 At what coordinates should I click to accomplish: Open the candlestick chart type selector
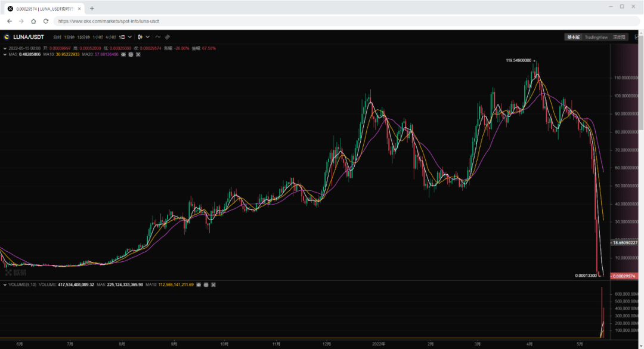point(140,37)
